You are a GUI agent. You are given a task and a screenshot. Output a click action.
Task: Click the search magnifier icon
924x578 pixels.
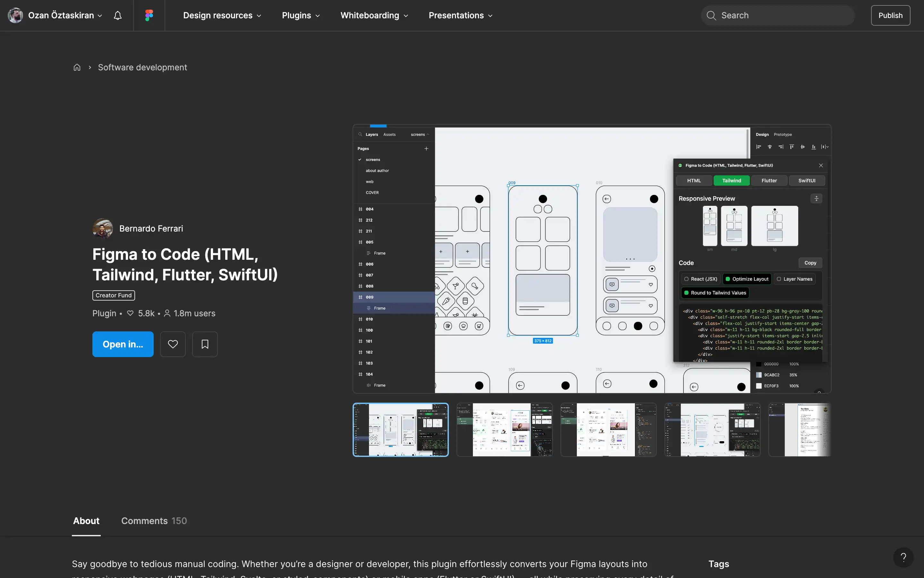711,15
